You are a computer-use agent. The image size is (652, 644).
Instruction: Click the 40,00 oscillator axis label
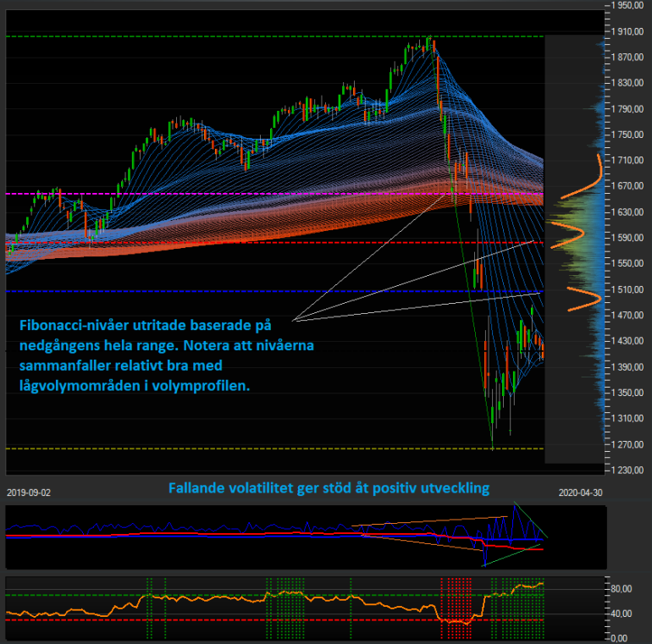622,614
